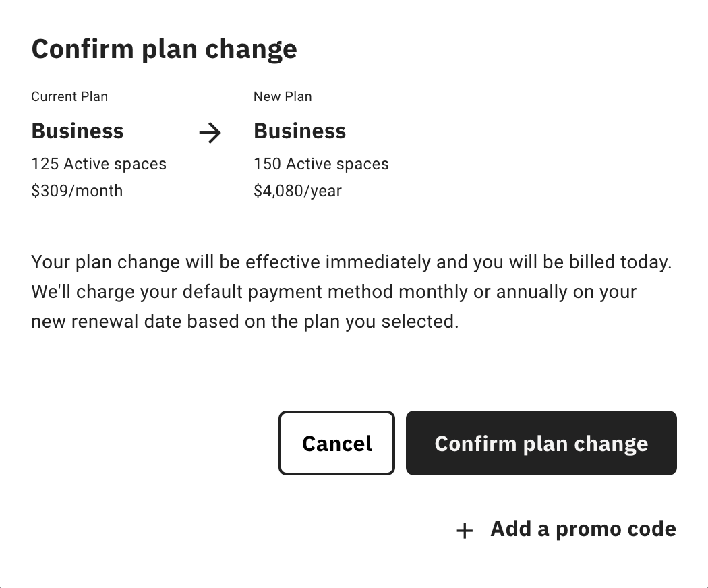Click the plus icon next to promo code
The image size is (708, 588).
pos(463,530)
